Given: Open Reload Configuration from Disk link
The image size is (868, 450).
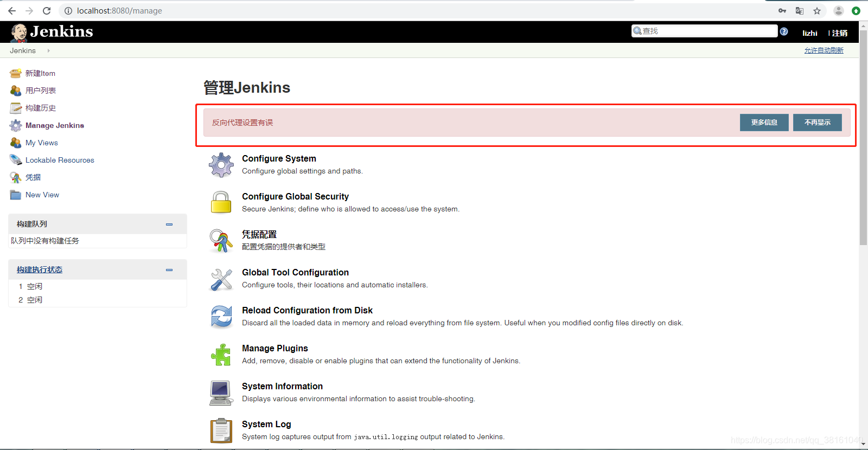Looking at the screenshot, I should click(307, 310).
